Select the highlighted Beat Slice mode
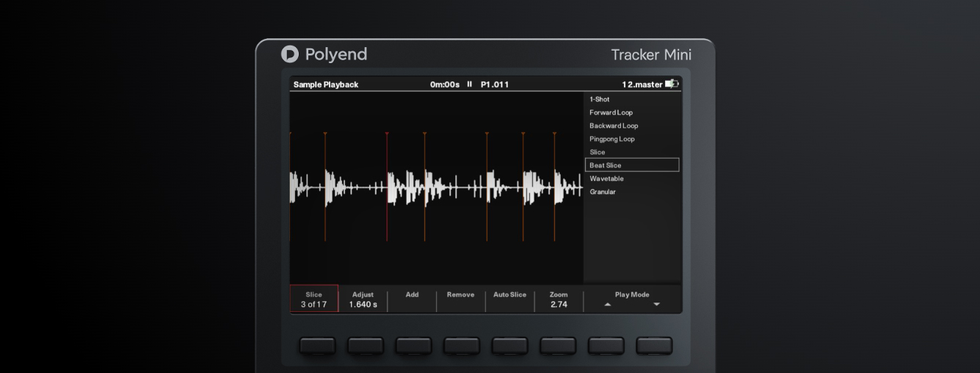This screenshot has height=373, width=980. [632, 165]
